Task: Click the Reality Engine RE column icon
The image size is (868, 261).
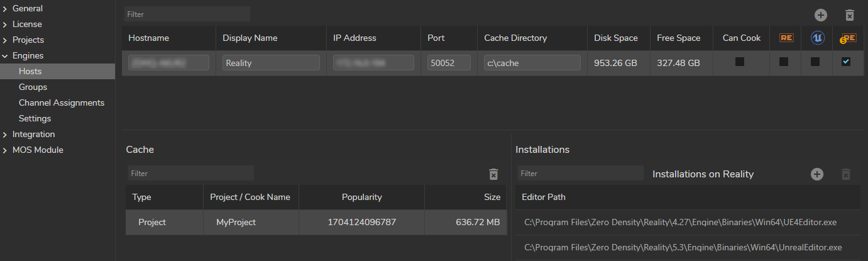Action: 786,38
